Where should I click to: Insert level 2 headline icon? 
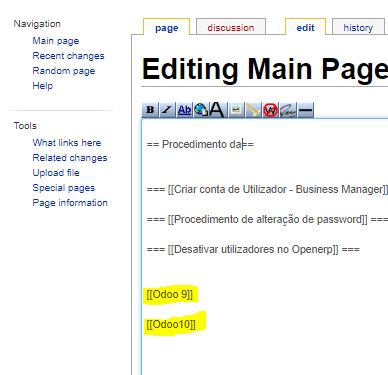point(218,110)
